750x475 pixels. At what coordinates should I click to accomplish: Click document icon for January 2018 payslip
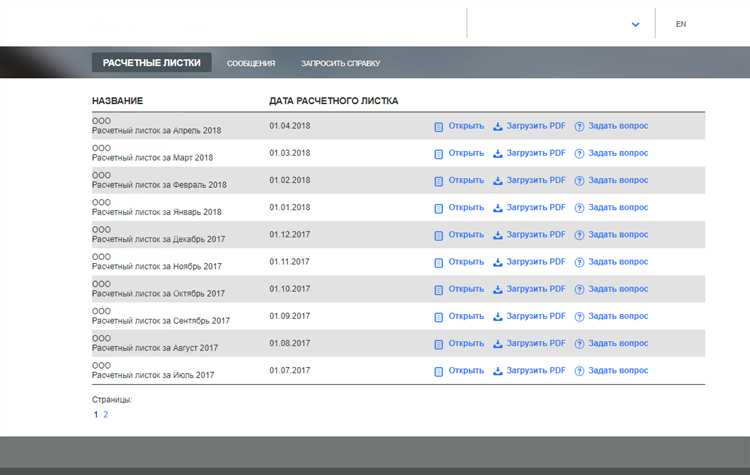(438, 208)
